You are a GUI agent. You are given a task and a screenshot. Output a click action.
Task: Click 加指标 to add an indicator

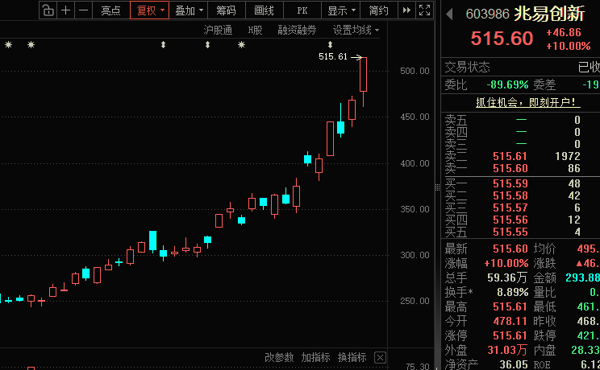coord(316,358)
